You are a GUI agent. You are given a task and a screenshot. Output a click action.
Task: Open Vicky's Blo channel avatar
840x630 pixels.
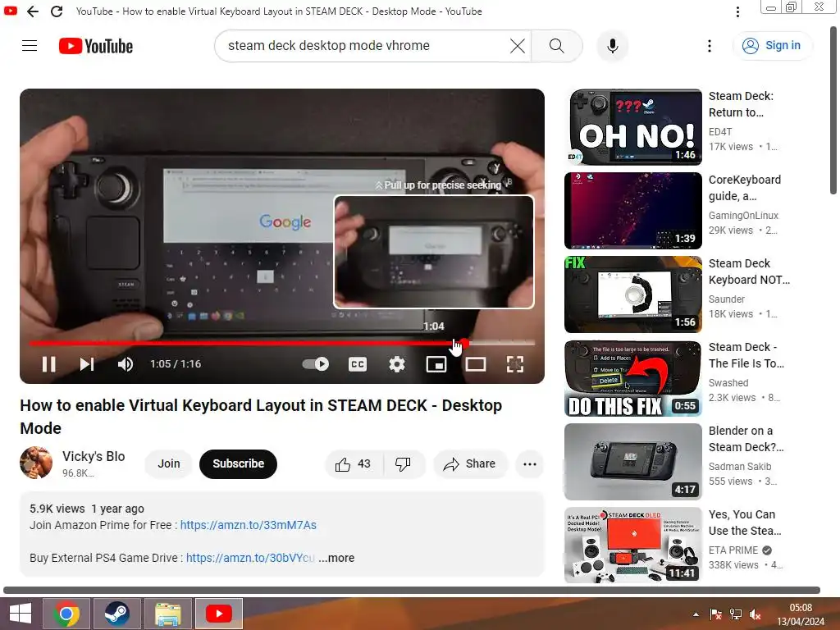point(36,463)
